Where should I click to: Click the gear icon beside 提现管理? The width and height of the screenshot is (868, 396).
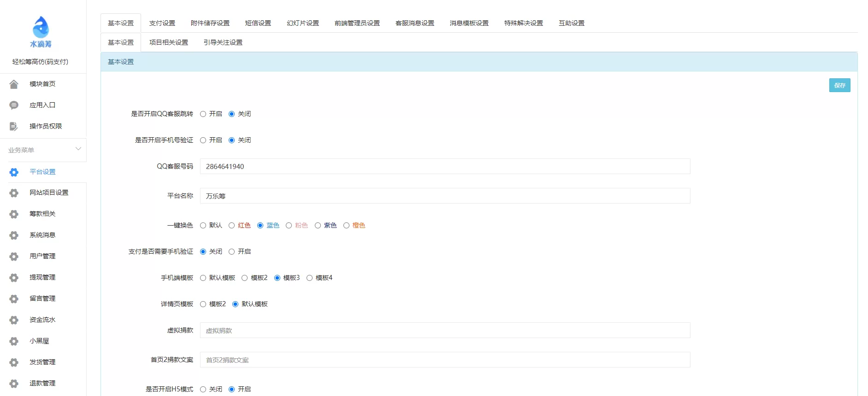tap(14, 278)
